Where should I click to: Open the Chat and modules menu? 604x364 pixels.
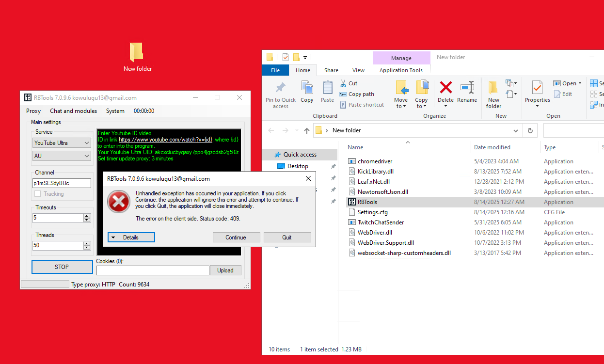tap(73, 111)
